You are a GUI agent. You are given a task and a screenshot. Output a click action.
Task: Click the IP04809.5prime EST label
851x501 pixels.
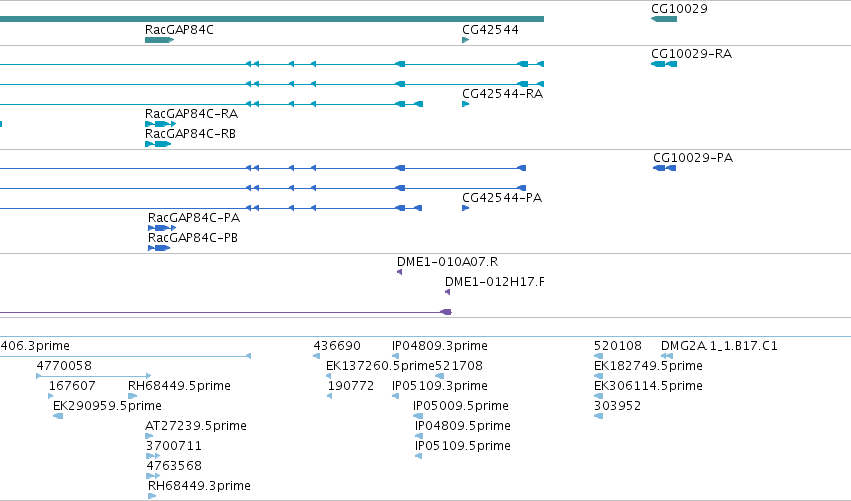(463, 427)
